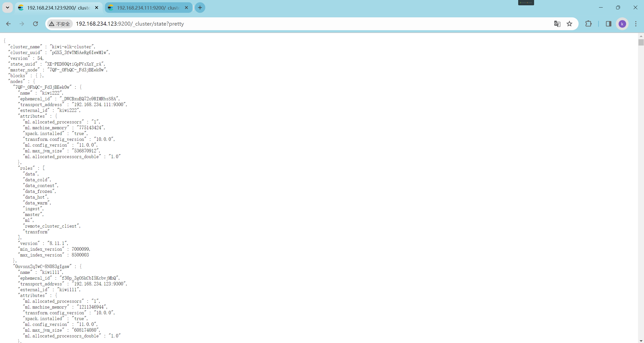644x343 pixels.
Task: Open a new tab
Action: [x=200, y=8]
